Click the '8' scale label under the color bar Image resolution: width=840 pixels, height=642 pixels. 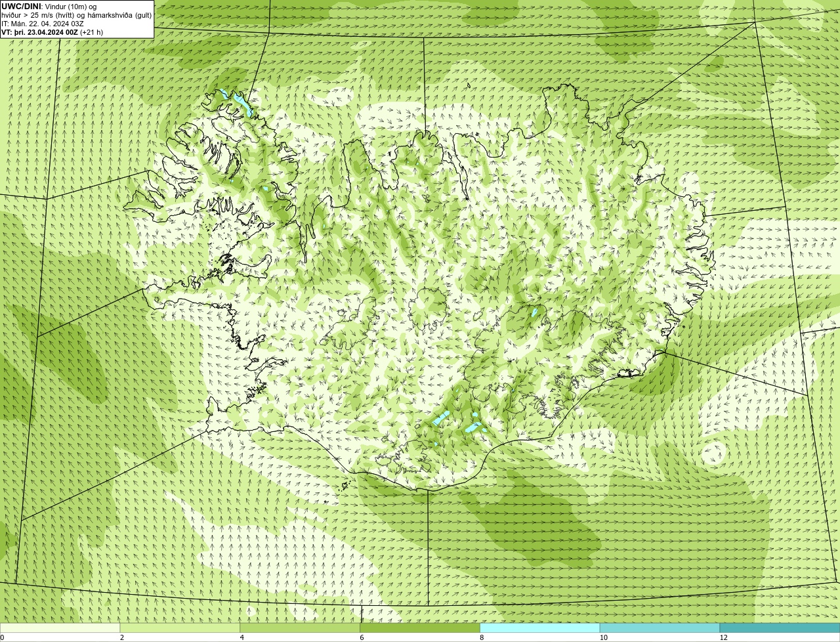482,637
